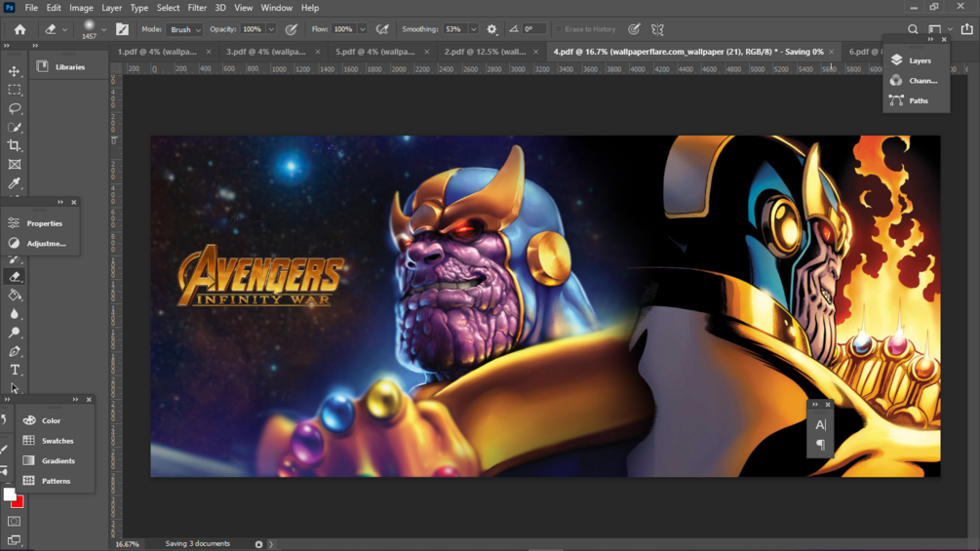Image resolution: width=980 pixels, height=551 pixels.
Task: Open the Adjustments panel
Action: tap(37, 243)
